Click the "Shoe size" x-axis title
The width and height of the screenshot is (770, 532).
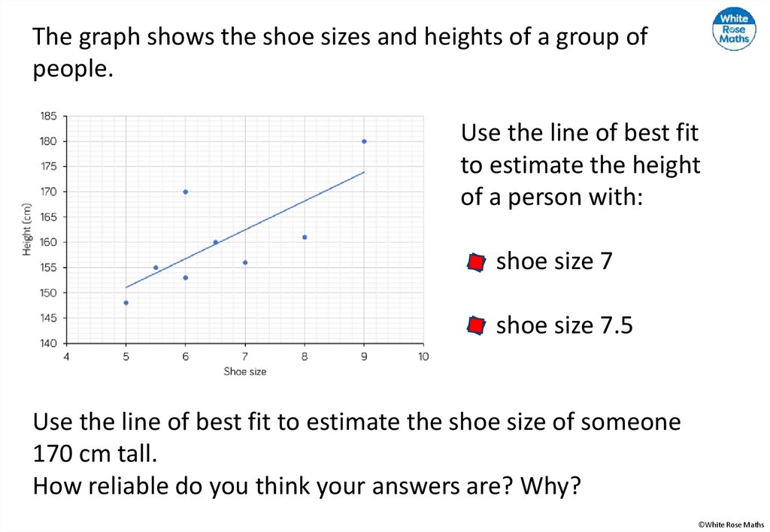244,371
